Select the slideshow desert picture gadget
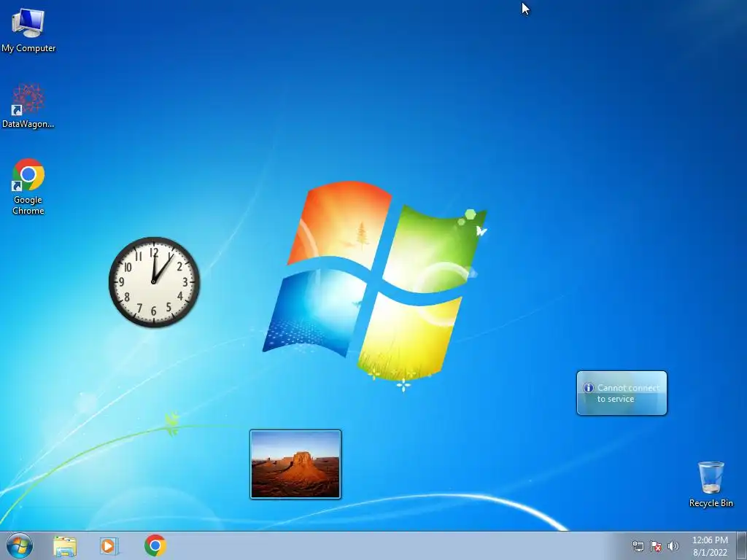 (295, 464)
